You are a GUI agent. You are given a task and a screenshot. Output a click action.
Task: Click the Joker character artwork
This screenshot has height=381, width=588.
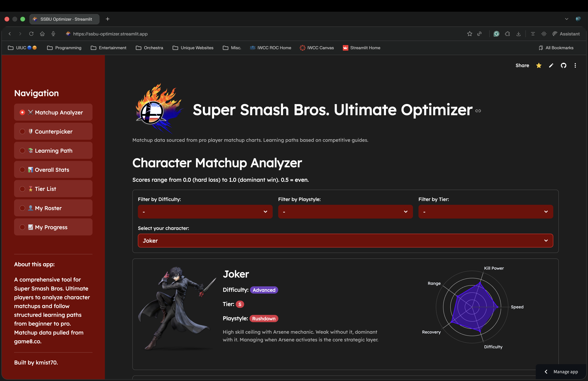(177, 308)
